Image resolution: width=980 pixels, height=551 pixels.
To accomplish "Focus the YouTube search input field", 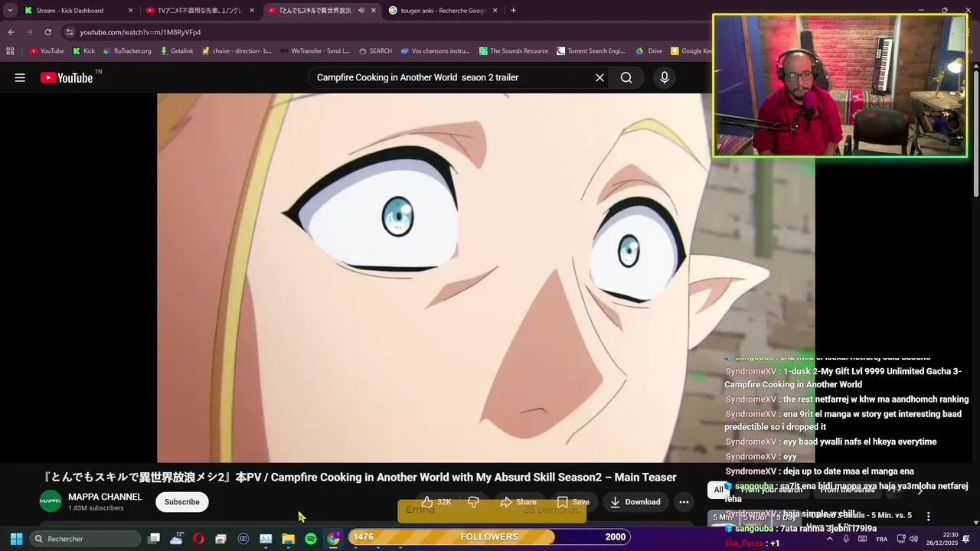I will [452, 77].
